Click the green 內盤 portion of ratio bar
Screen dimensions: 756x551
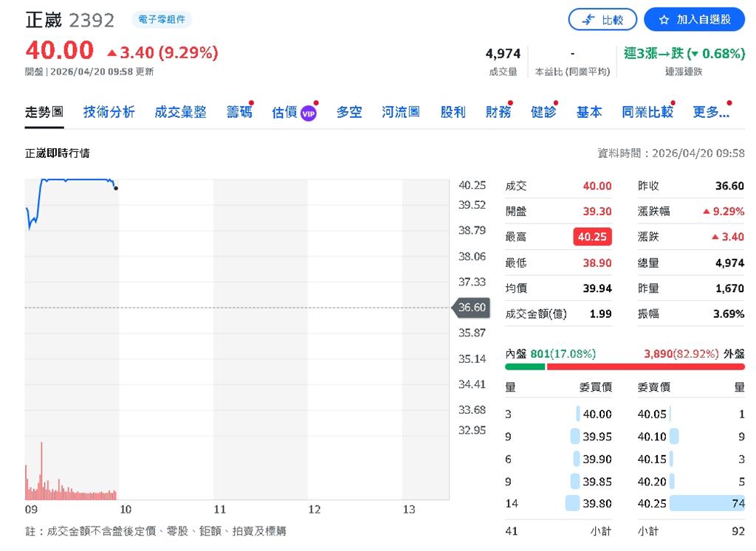525,367
